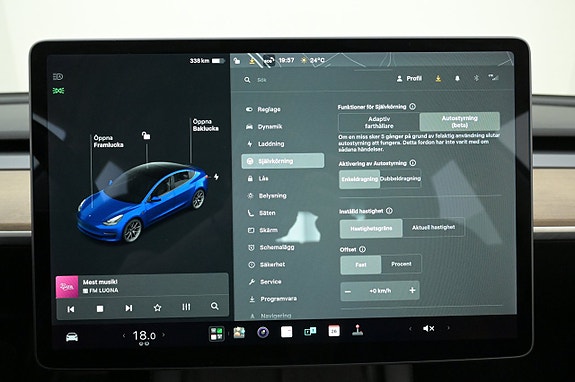This screenshot has height=382, width=575.
Task: Select Hastighetsgräns set speed
Action: point(371,228)
